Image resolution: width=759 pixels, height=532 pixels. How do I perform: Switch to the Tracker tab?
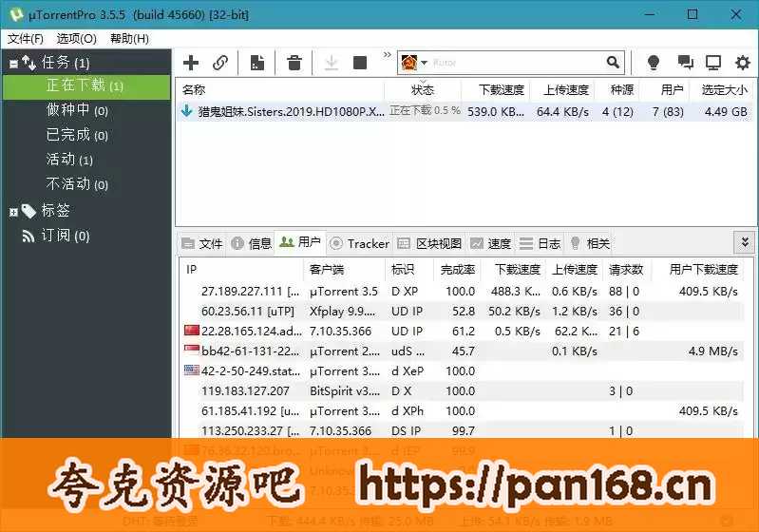(x=359, y=243)
